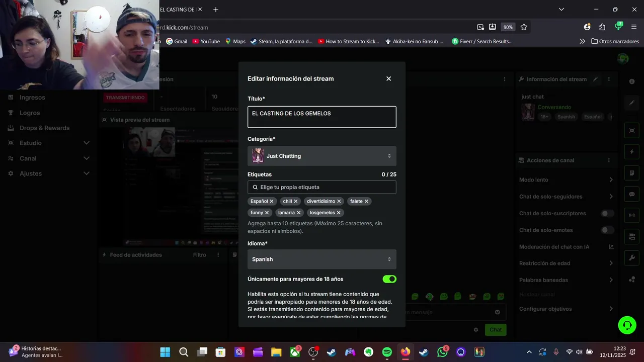Viewport: 644px width, 362px height.
Task: Click document notes icon in right sidebar
Action: [x=632, y=173]
